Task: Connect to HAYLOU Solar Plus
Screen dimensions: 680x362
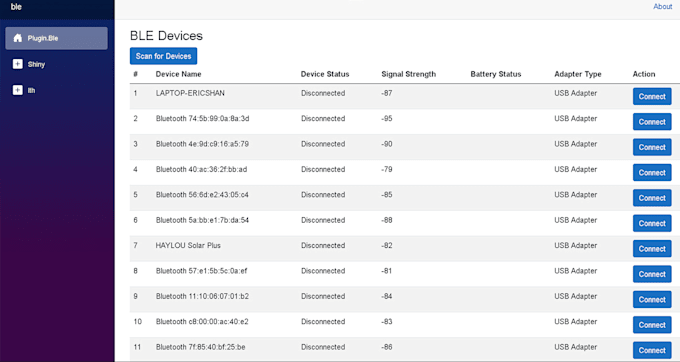Action: (x=652, y=248)
